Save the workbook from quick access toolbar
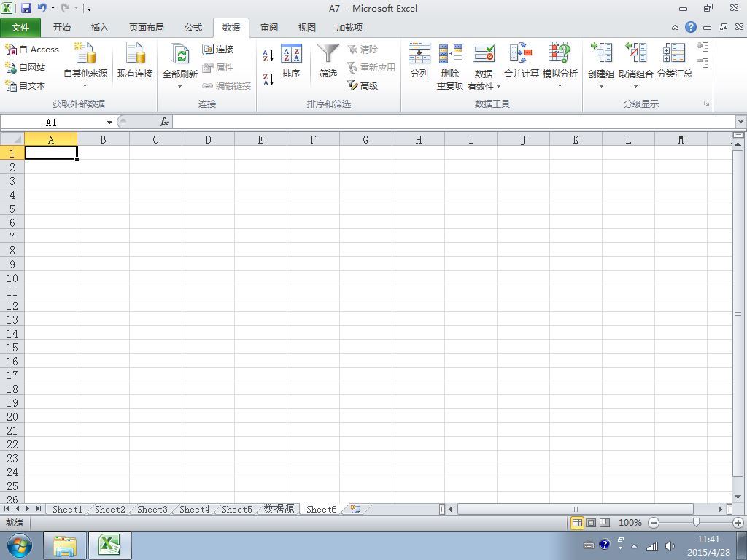 point(26,8)
